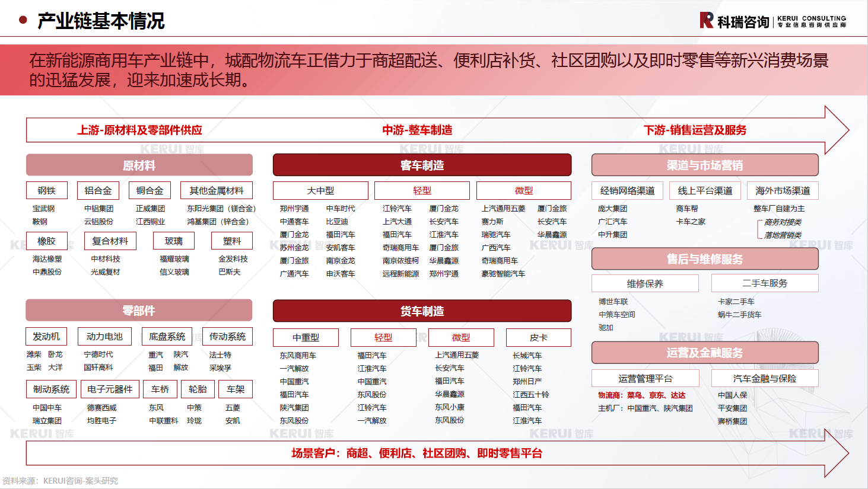Click the 下游-销售运营及服务 heading
The height and width of the screenshot is (489, 868).
(695, 130)
